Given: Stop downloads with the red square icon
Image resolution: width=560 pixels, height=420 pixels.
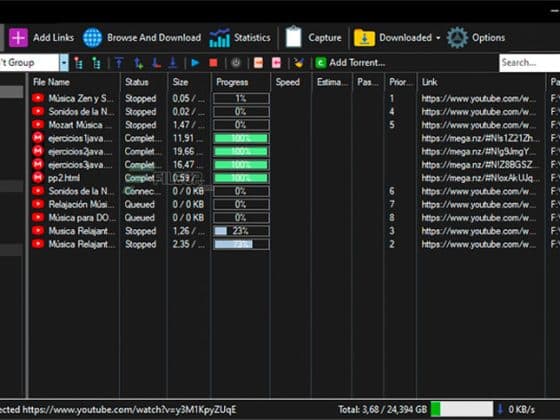Looking at the screenshot, I should coord(213,63).
